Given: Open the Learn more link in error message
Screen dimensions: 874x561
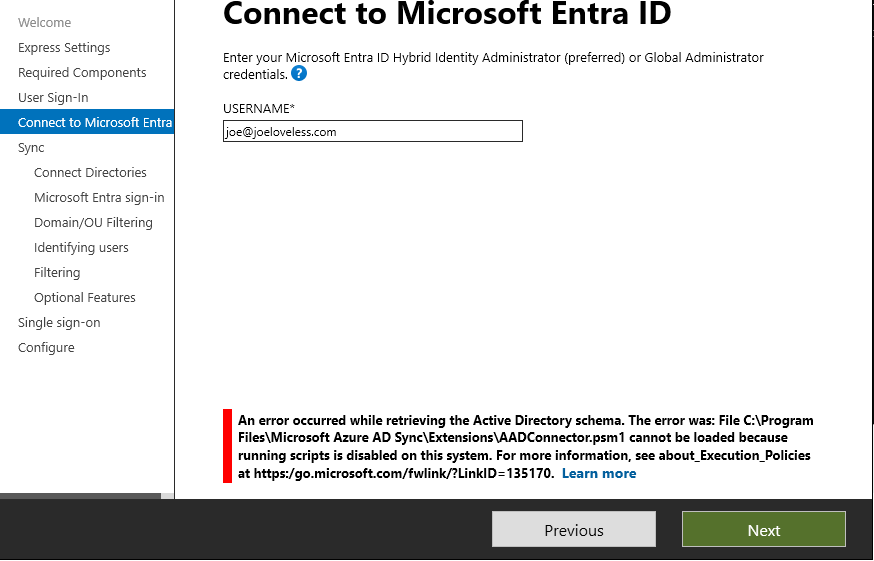Looking at the screenshot, I should 598,473.
